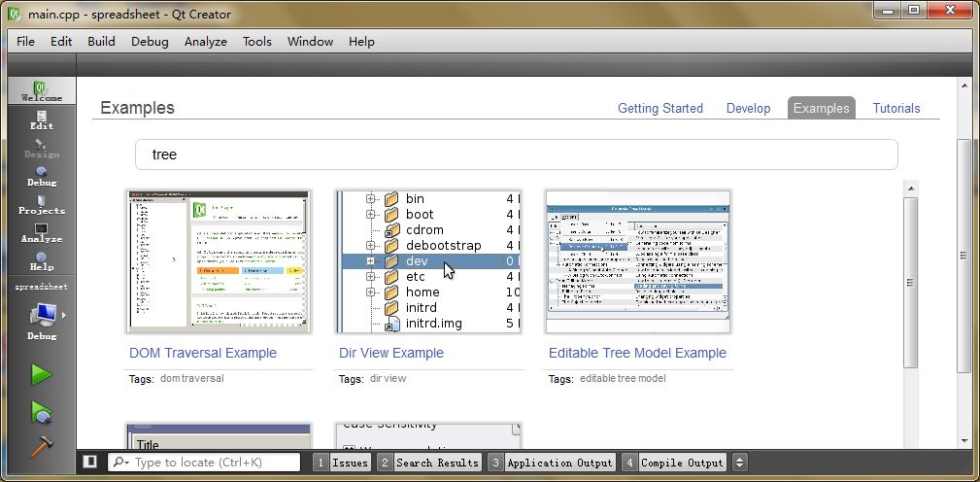Open the Search Results pane

point(429,463)
